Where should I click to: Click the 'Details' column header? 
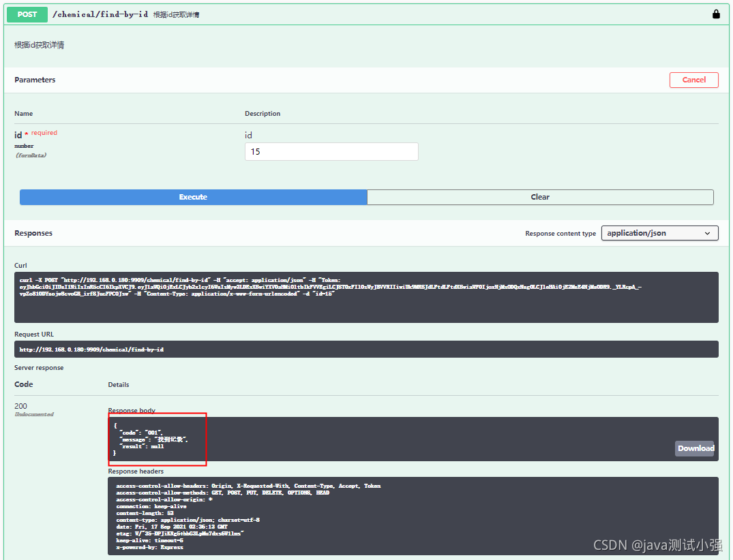point(119,385)
